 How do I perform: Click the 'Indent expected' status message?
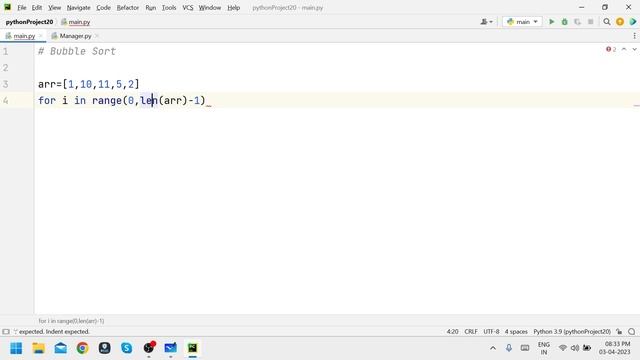(x=51, y=331)
